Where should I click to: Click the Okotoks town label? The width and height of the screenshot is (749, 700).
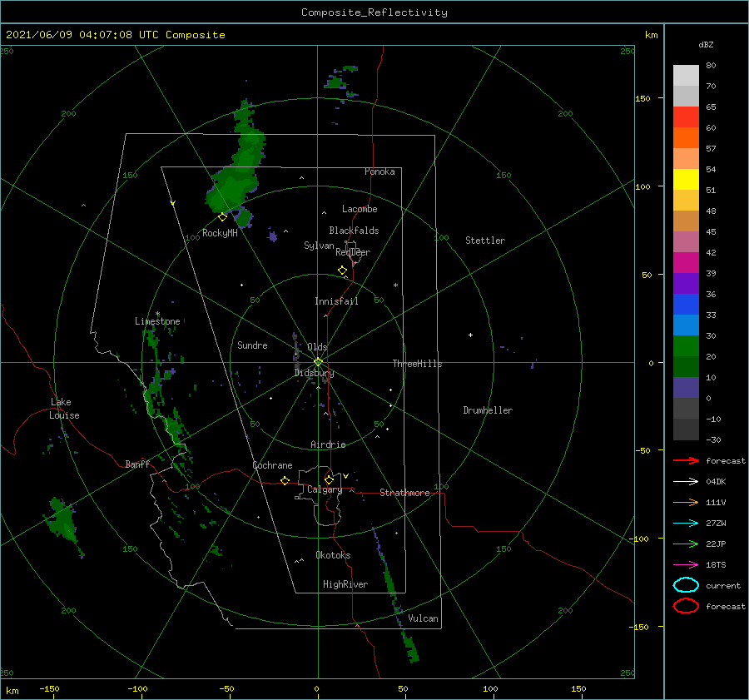333,555
